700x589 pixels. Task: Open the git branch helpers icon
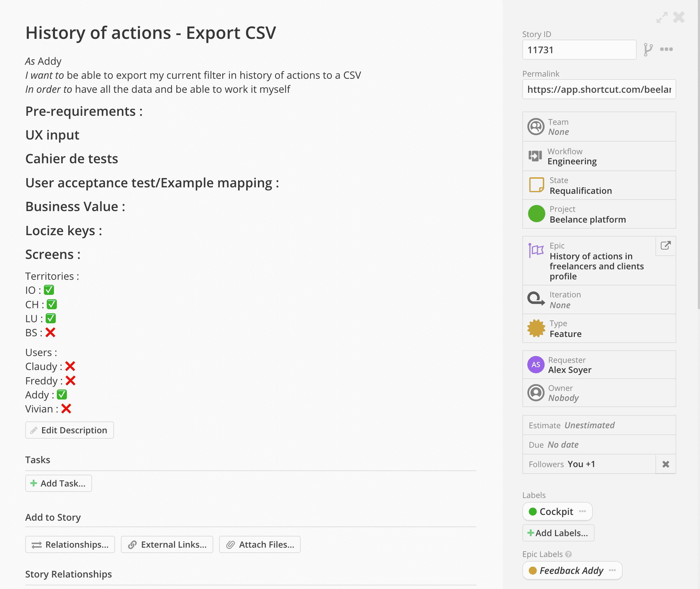(648, 50)
